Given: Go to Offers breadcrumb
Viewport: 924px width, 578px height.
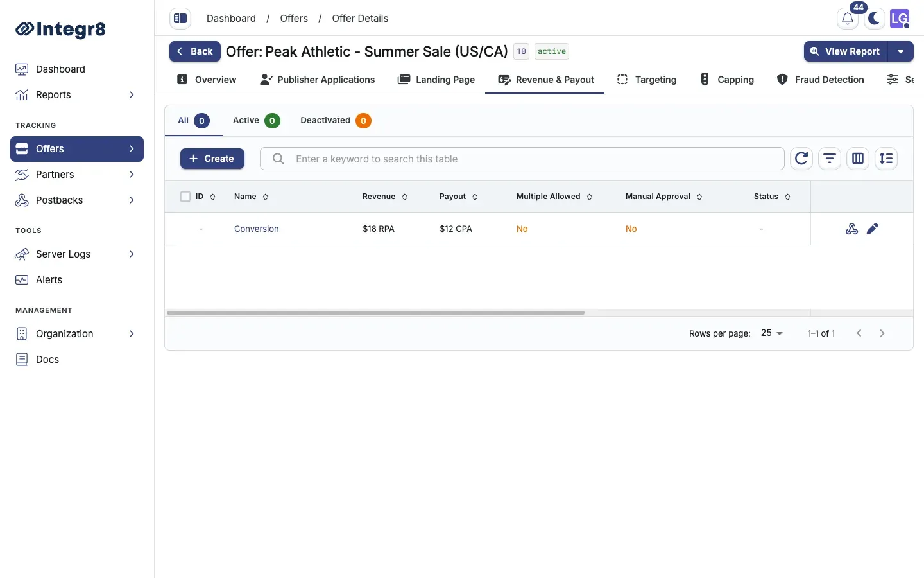Looking at the screenshot, I should tap(294, 19).
